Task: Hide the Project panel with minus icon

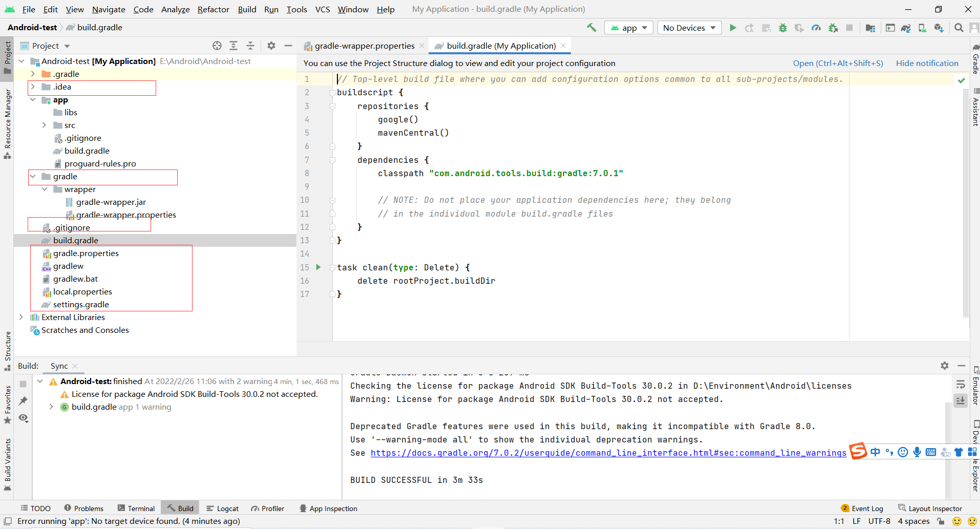Action: [x=288, y=46]
